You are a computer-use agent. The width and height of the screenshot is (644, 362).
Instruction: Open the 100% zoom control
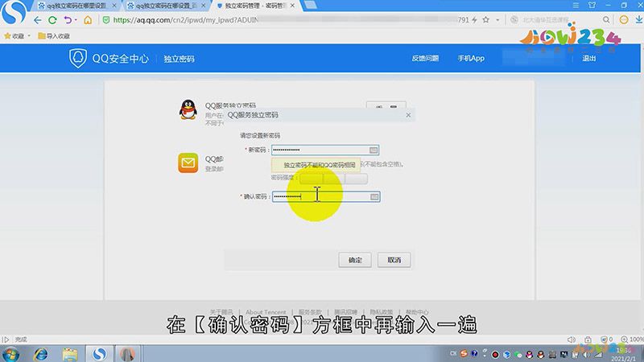[x=632, y=339]
